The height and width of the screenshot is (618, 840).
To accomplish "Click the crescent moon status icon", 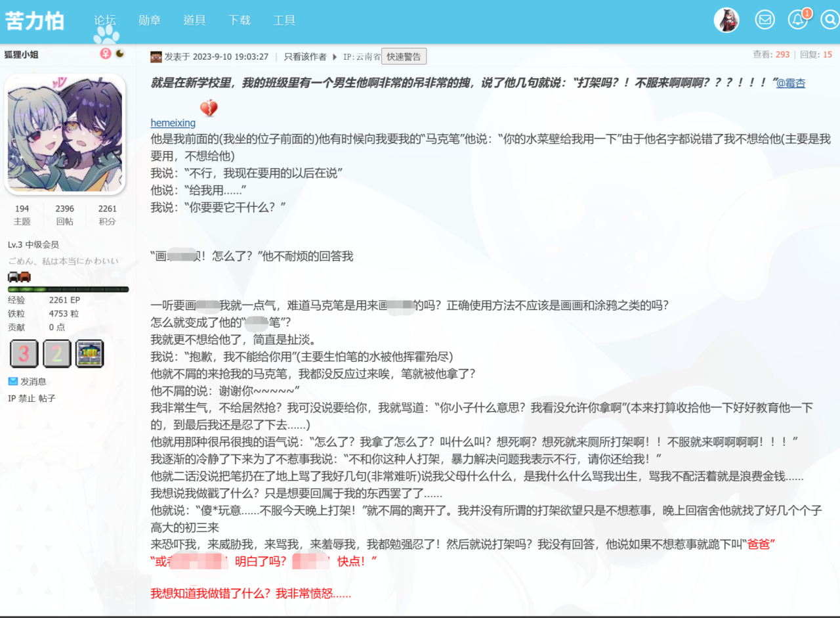I will tap(120, 54).
